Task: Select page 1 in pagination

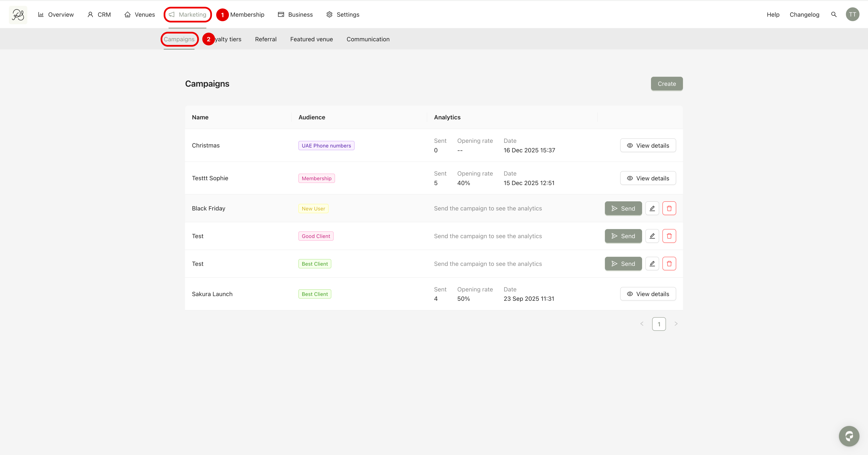Action: pyautogui.click(x=659, y=324)
